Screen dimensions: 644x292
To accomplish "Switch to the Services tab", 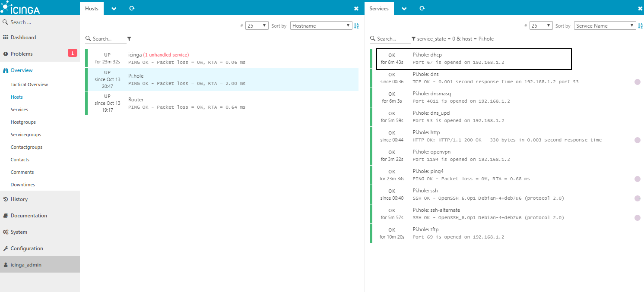I will [379, 8].
